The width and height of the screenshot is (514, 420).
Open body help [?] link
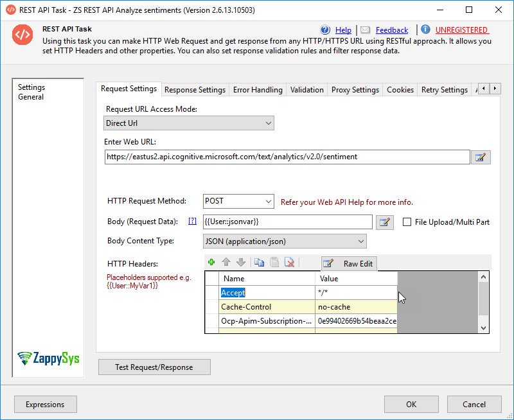(x=192, y=221)
